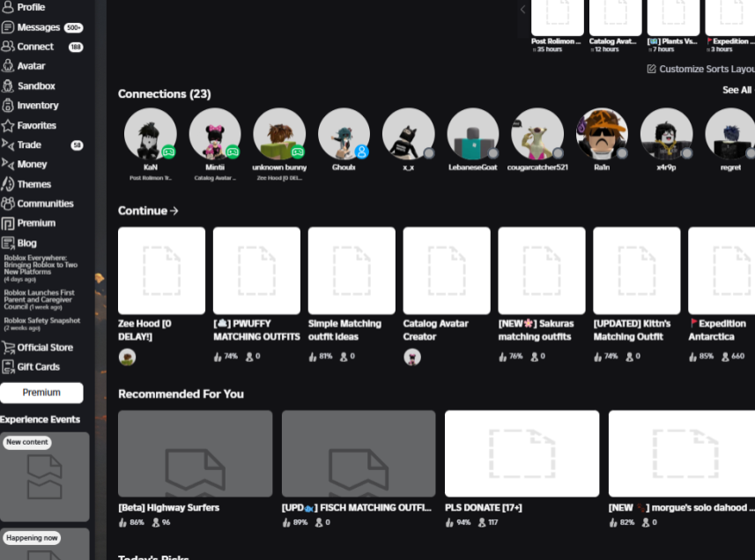Open Gift Cards in the sidebar
755x560 pixels.
31,367
